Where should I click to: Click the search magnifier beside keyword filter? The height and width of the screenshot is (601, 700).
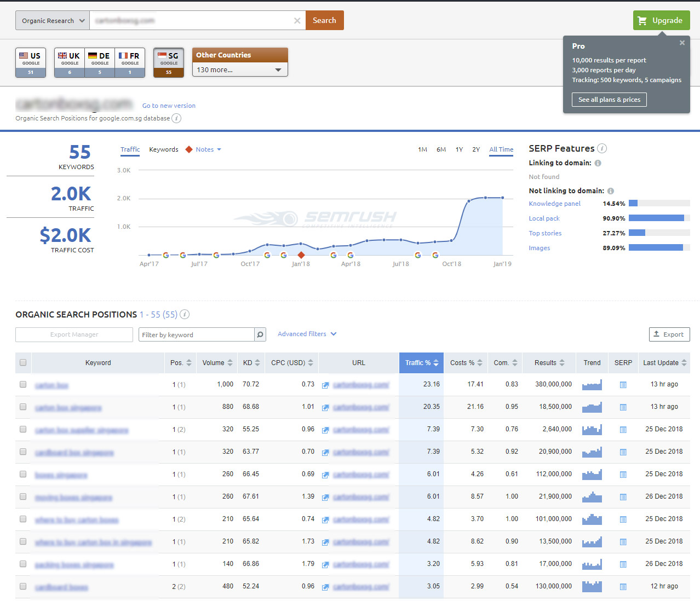pyautogui.click(x=260, y=334)
